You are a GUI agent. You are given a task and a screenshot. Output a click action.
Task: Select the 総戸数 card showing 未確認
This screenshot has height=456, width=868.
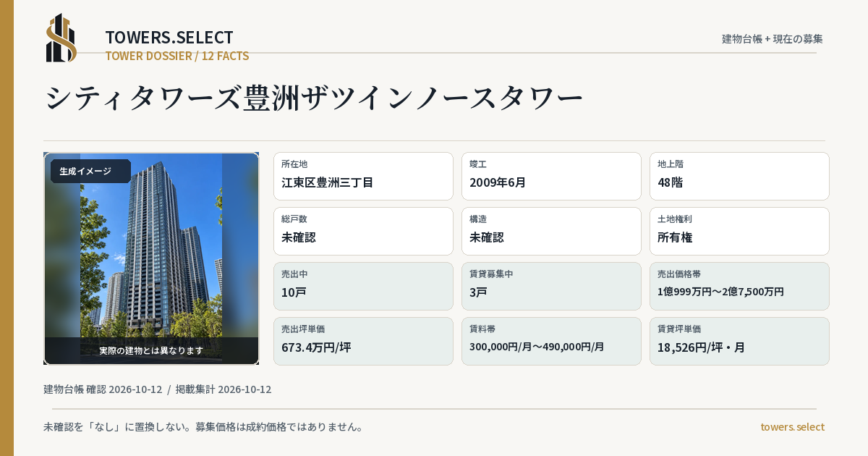[x=363, y=231]
